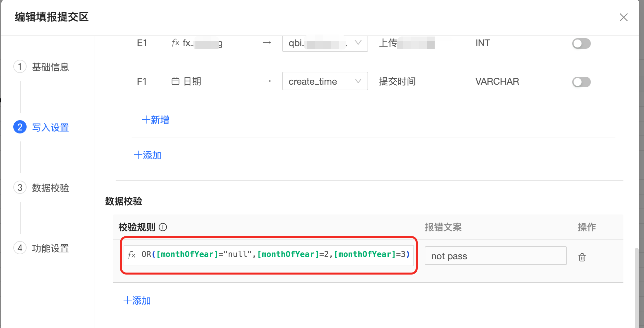Close the 编辑填报提交区 dialog

623,17
